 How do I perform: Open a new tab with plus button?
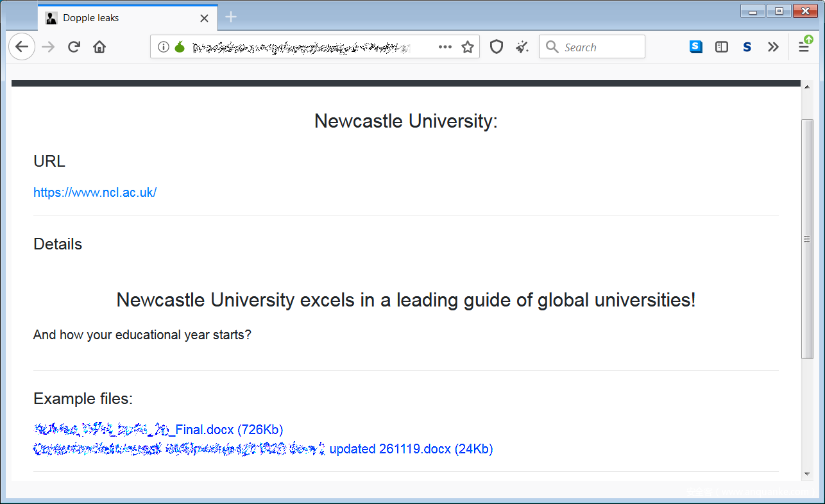[232, 17]
